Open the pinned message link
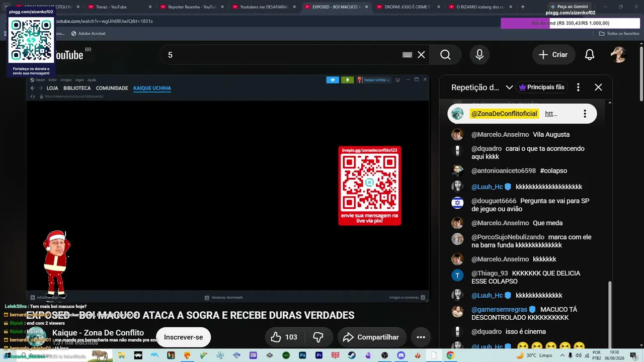This screenshot has width=644, height=362. point(551,114)
